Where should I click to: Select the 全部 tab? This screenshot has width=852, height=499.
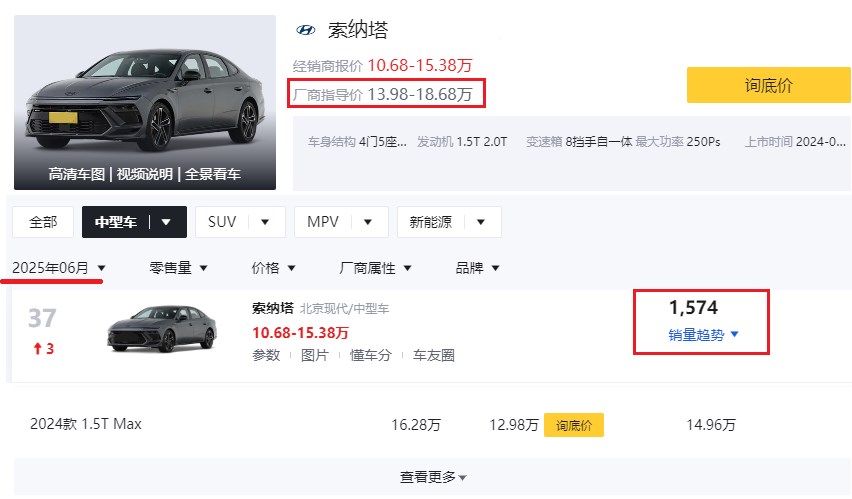click(43, 222)
